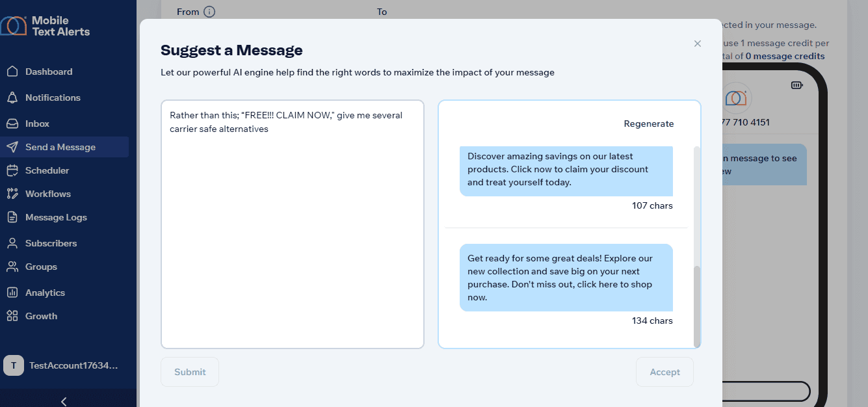Submit the AI prompt

click(x=189, y=371)
